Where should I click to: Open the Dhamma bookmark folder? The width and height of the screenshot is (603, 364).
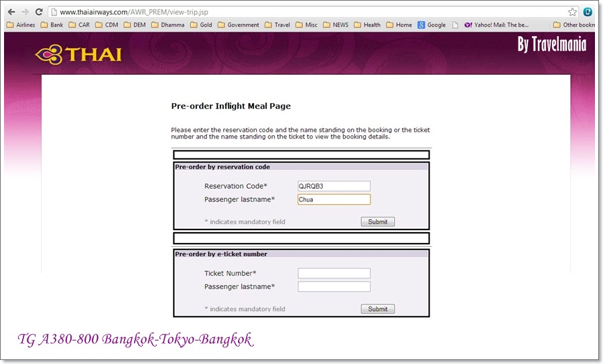point(168,25)
